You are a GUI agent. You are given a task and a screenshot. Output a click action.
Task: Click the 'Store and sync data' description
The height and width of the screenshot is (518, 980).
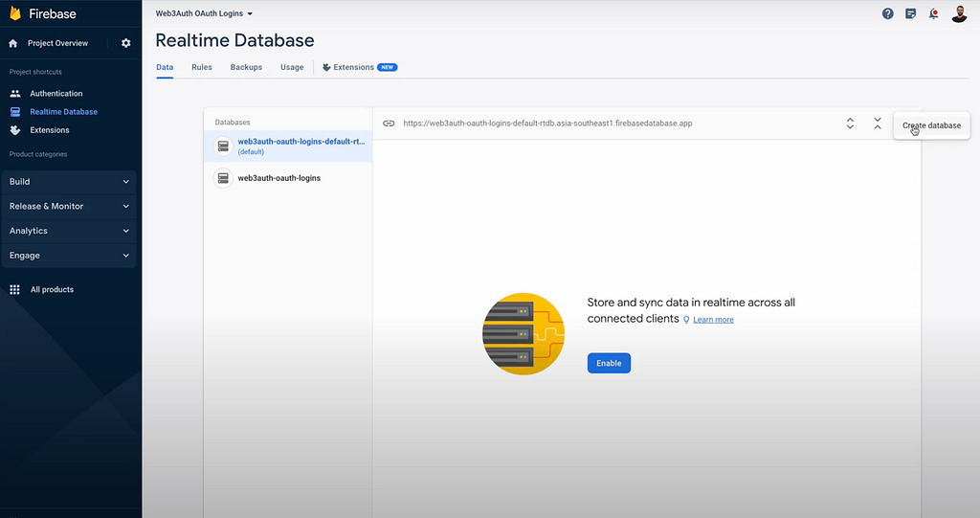(x=691, y=310)
